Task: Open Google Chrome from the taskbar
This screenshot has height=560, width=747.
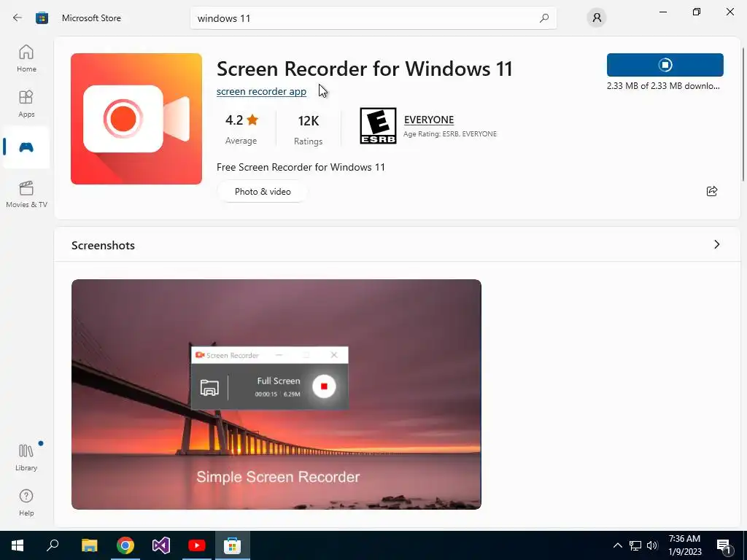Action: click(x=125, y=545)
